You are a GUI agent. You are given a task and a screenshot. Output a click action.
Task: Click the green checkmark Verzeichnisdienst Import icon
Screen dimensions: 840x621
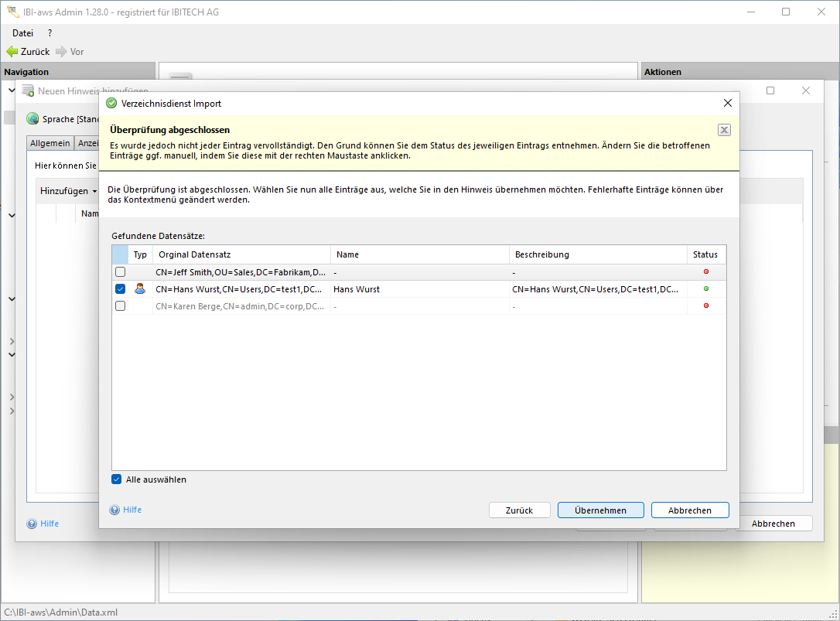point(111,103)
